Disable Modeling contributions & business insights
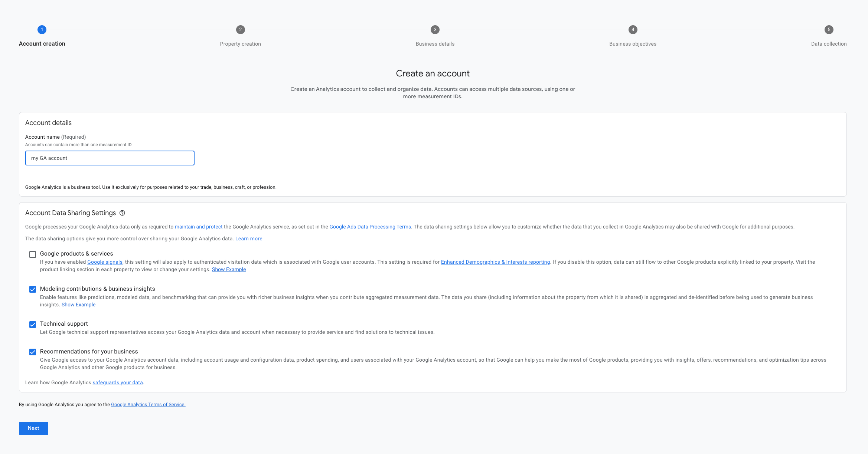This screenshot has width=868, height=454. tap(33, 289)
